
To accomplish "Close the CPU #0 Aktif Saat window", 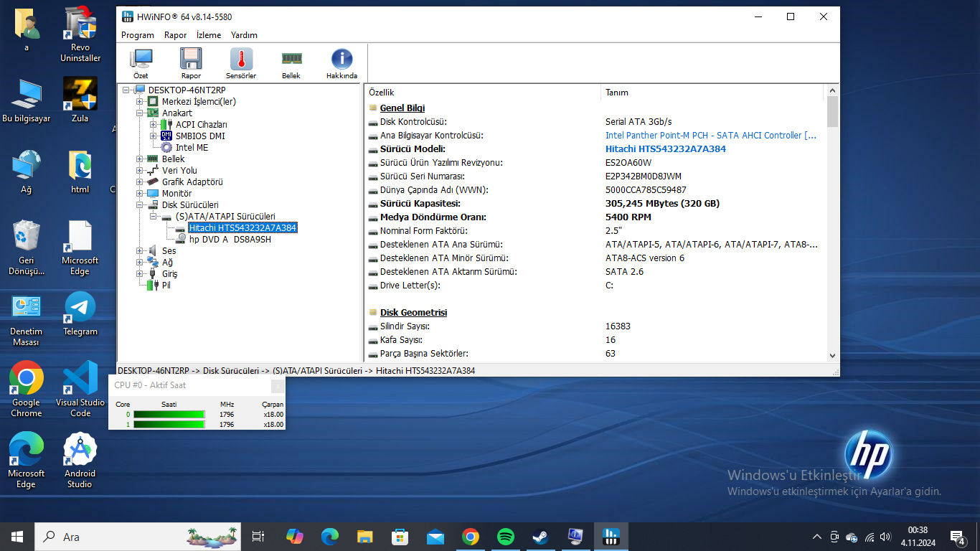I will click(x=277, y=385).
